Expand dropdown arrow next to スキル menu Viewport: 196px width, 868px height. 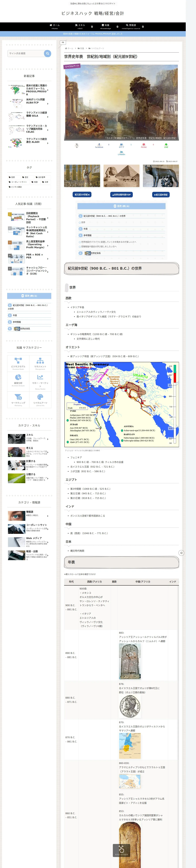coord(92,27)
